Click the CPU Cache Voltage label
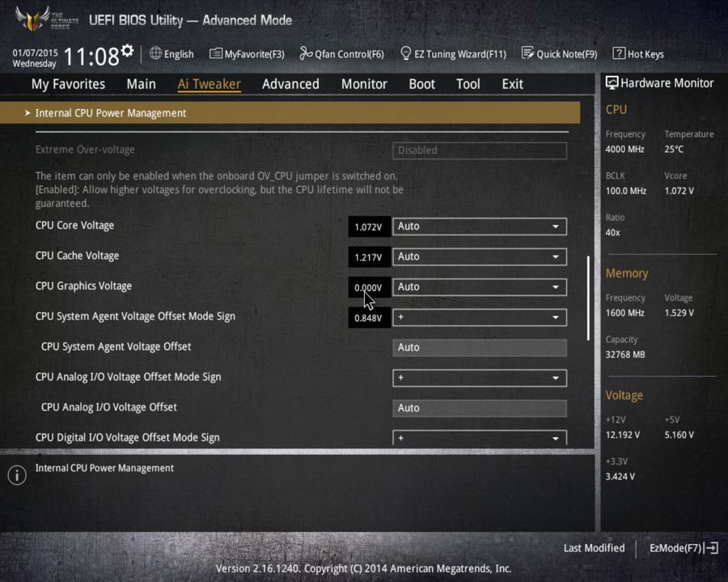The width and height of the screenshot is (728, 582). coord(77,255)
